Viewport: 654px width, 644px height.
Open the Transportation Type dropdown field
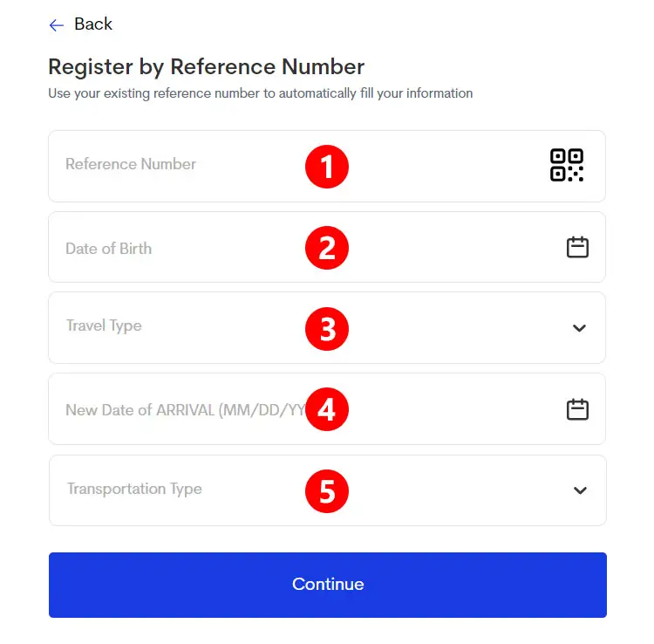coord(327,490)
